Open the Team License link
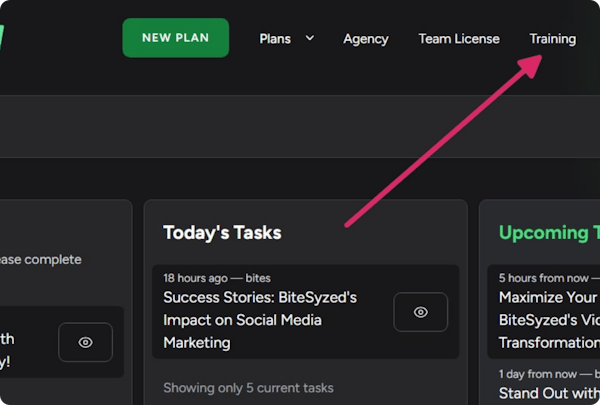Viewport: 600px width, 405px height. point(458,39)
